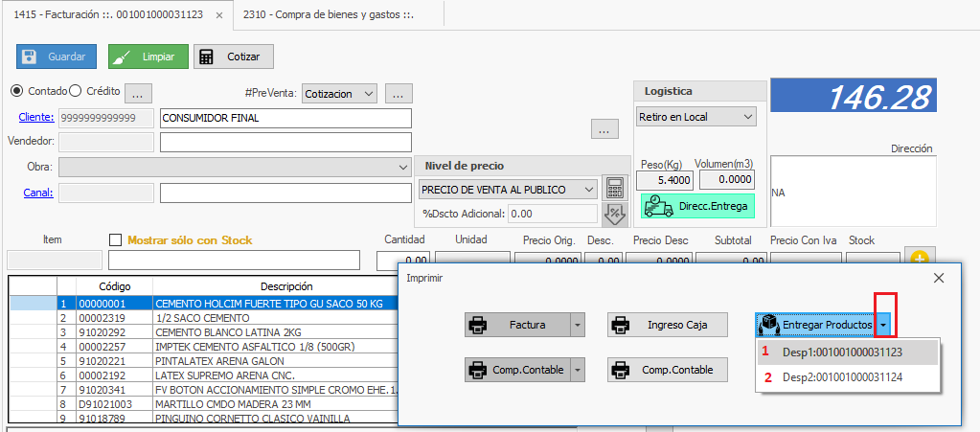Screen dimensions: 980x432
Task: Click Limpiar to clear the form
Action: (x=148, y=57)
